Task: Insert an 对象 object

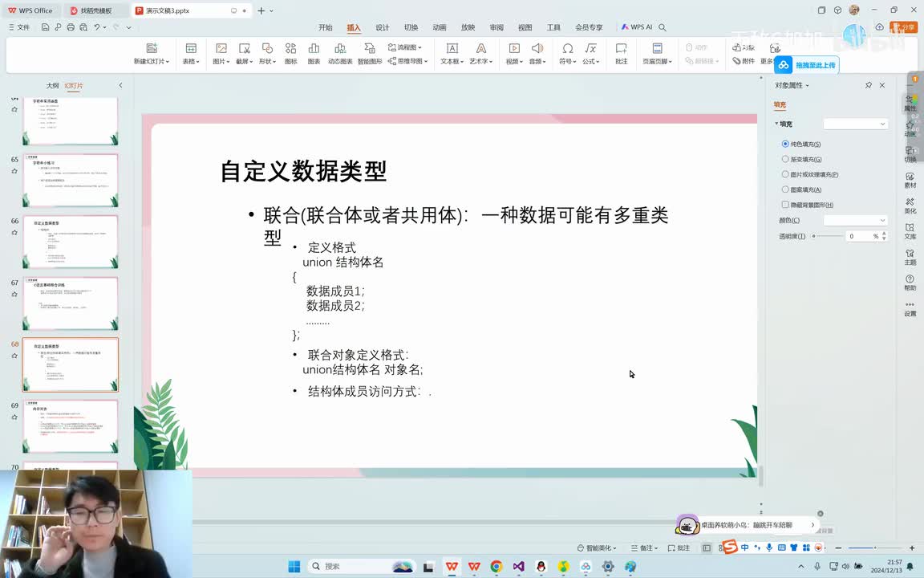Action: 744,47
